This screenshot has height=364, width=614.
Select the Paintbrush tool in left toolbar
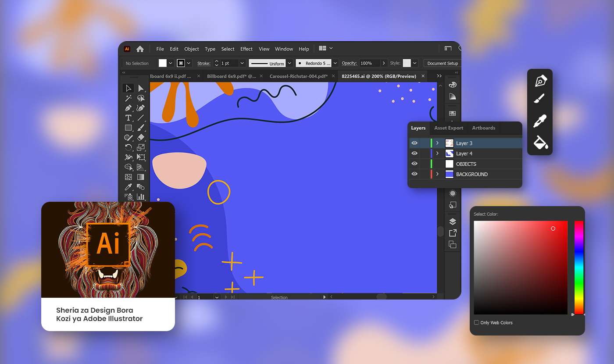click(x=141, y=128)
